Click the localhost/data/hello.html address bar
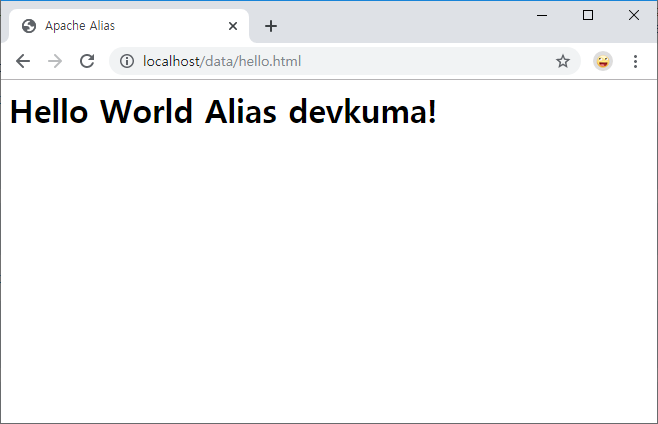Viewport: 658px width, 424px height. (345, 61)
